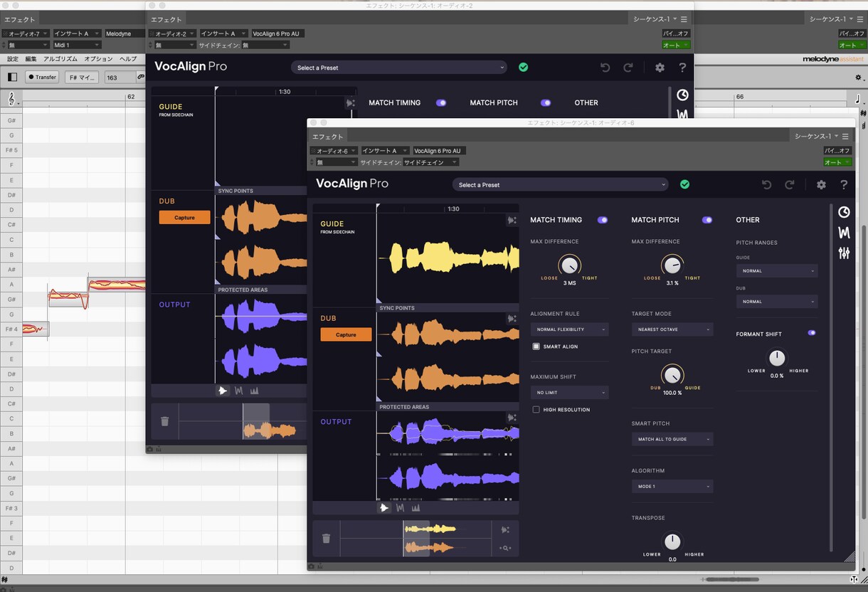Click Transpose knob
The width and height of the screenshot is (868, 592).
(672, 541)
